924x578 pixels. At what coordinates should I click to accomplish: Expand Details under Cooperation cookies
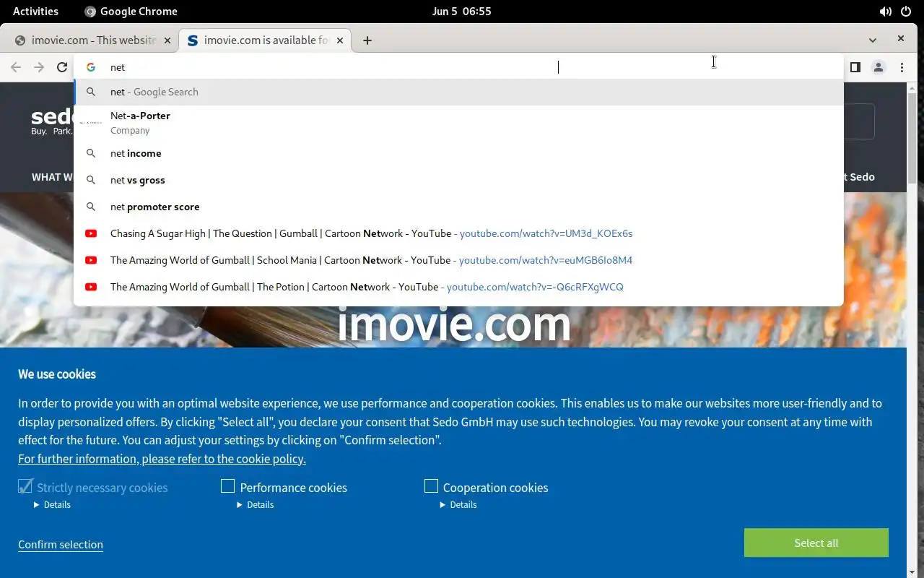(458, 505)
